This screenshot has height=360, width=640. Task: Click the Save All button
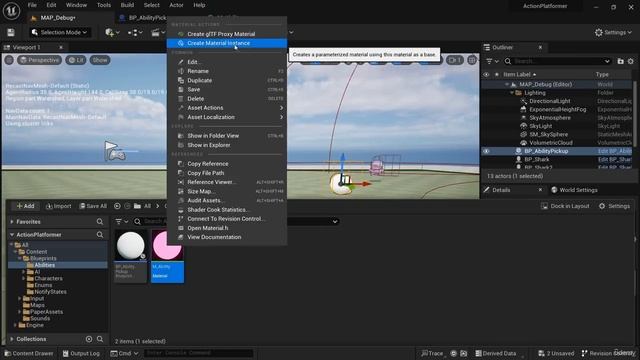[x=93, y=206]
